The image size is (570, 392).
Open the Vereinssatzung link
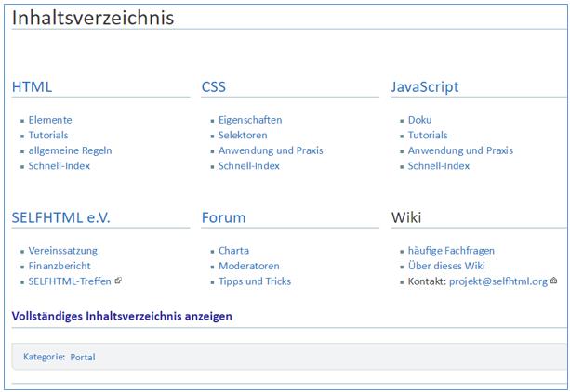coord(63,251)
